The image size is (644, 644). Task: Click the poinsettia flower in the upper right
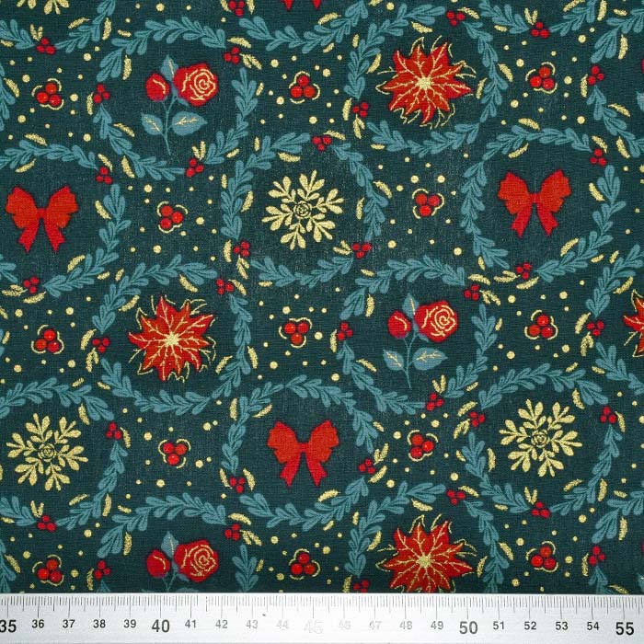[422, 82]
